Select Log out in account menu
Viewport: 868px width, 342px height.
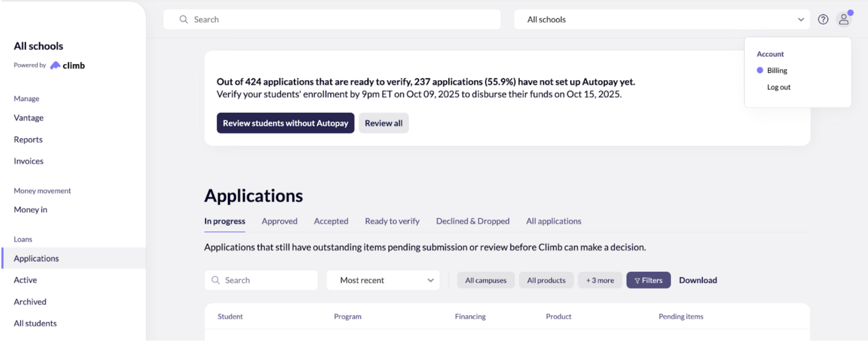pyautogui.click(x=778, y=87)
